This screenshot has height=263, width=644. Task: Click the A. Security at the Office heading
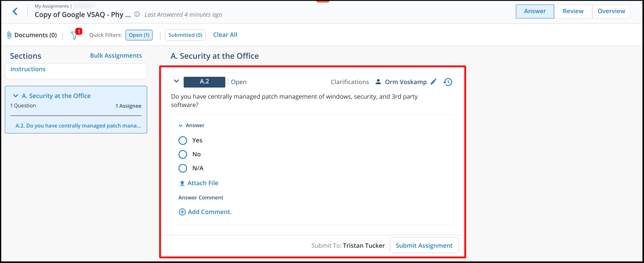215,56
